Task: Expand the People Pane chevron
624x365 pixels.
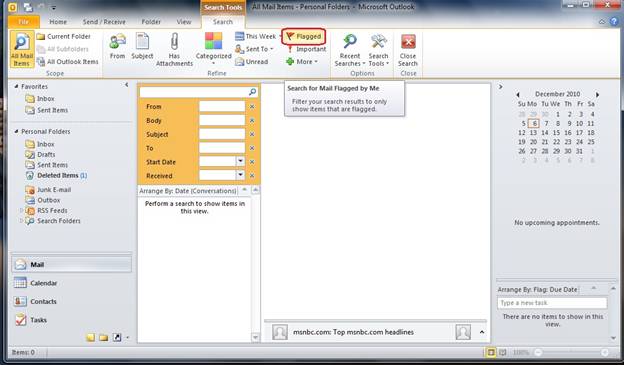Action: (x=482, y=332)
